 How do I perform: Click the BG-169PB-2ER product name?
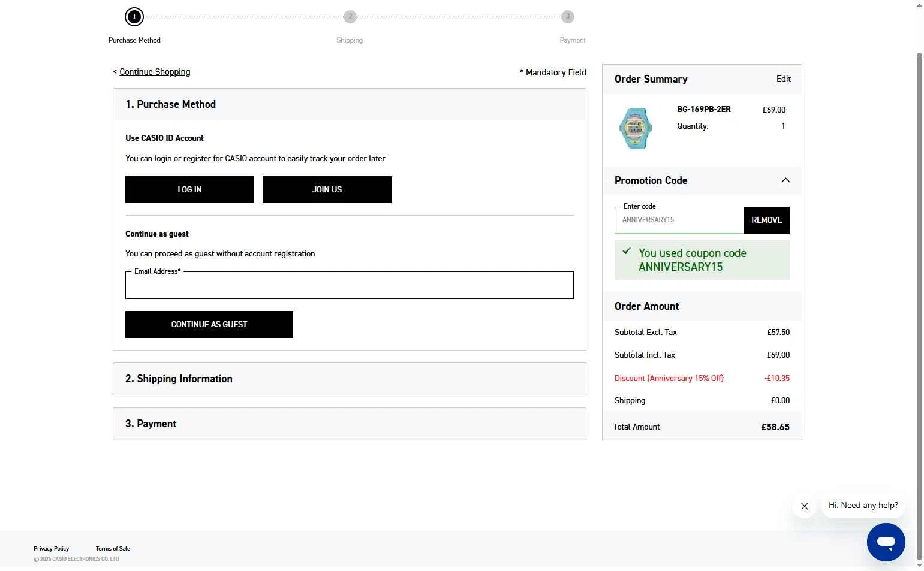coord(704,109)
